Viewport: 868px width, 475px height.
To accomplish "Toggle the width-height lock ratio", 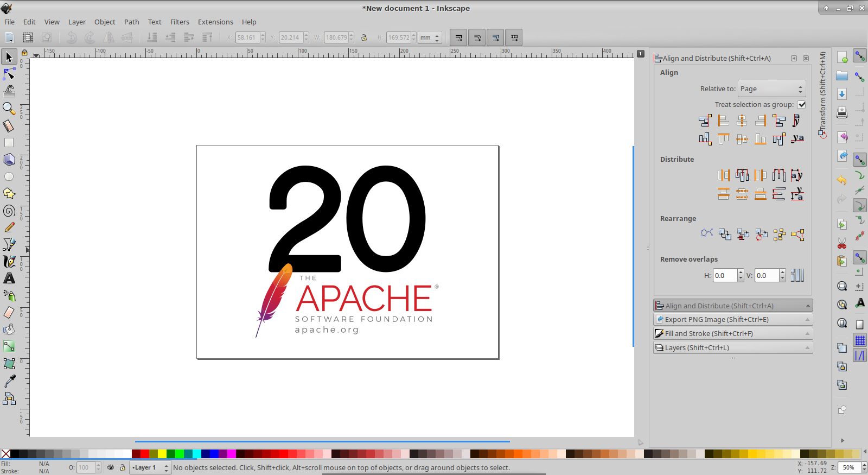I will coord(364,37).
